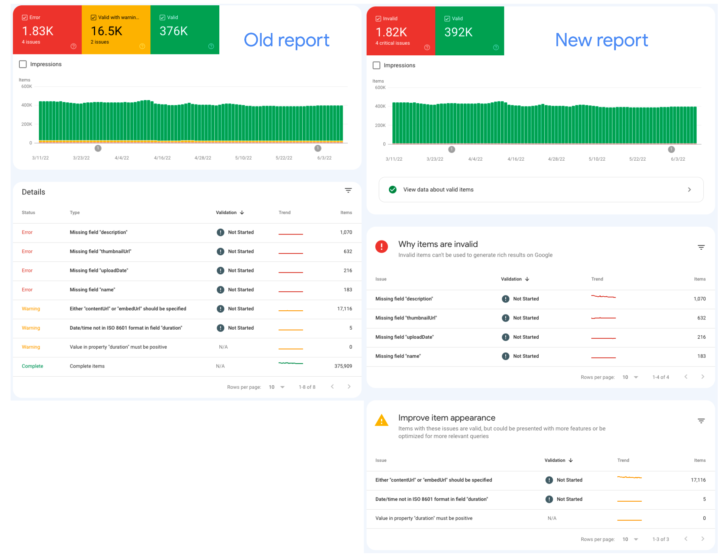Click the next page chevron under the Details table

[x=349, y=386]
